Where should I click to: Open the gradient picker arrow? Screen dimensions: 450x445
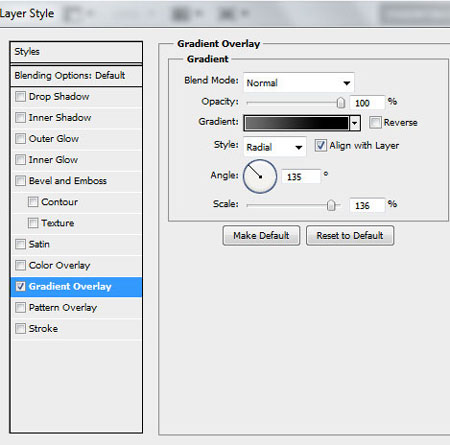[355, 123]
